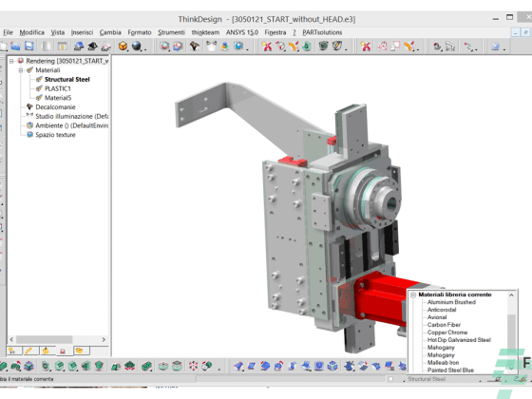Open dropdown arrow after the blue sphere icon

[x=247, y=49]
